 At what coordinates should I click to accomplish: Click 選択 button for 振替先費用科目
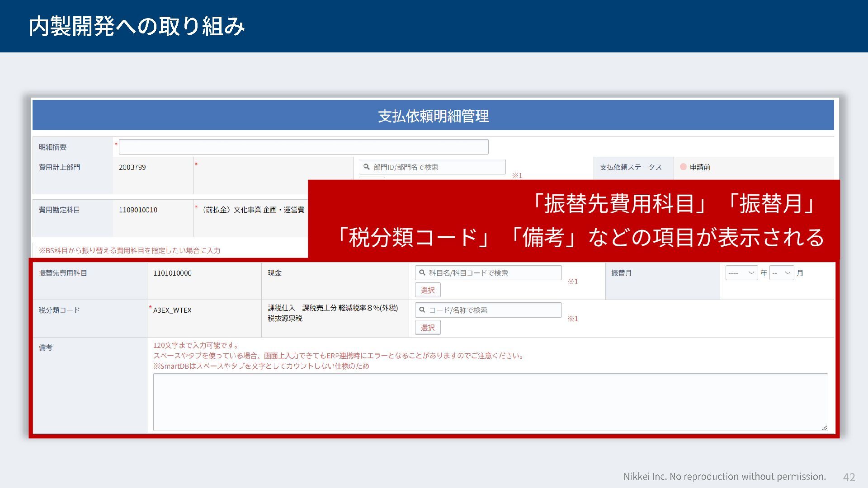coord(428,290)
